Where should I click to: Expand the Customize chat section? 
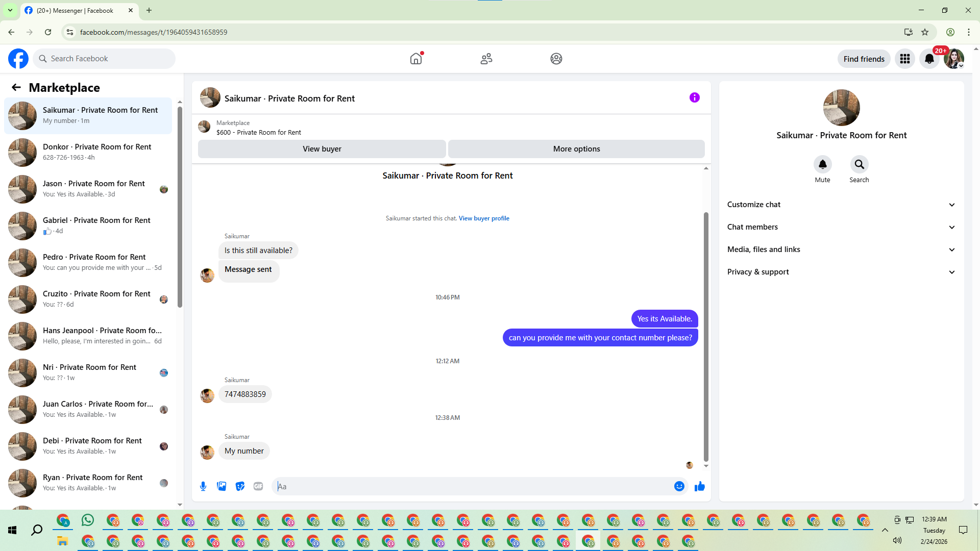[x=841, y=205]
